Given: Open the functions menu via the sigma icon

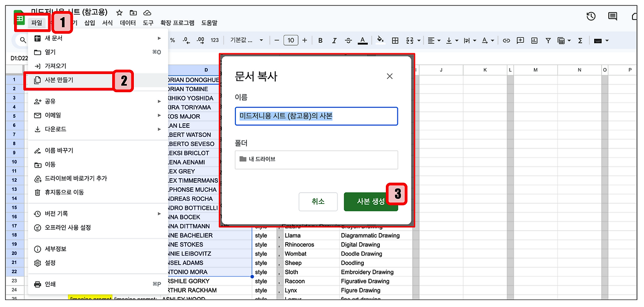Looking at the screenshot, I should 581,40.
